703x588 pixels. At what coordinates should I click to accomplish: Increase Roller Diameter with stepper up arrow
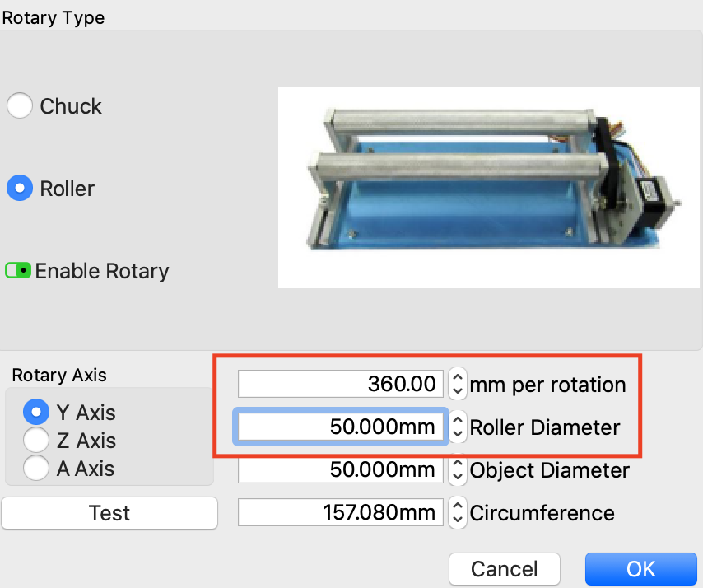[x=458, y=421]
